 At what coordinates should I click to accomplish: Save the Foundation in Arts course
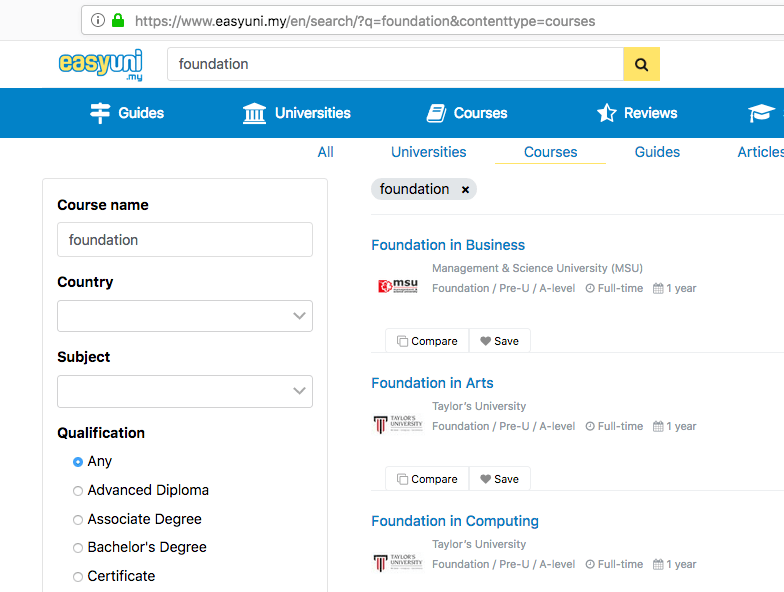click(500, 479)
